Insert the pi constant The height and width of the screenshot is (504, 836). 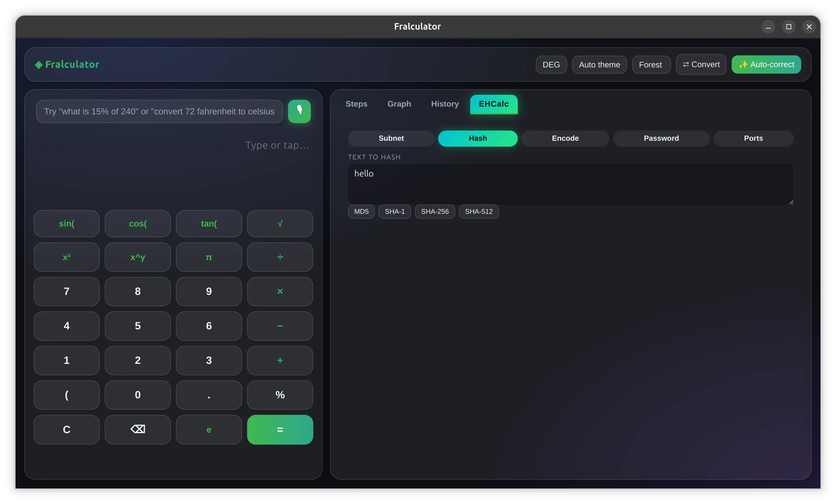click(209, 257)
